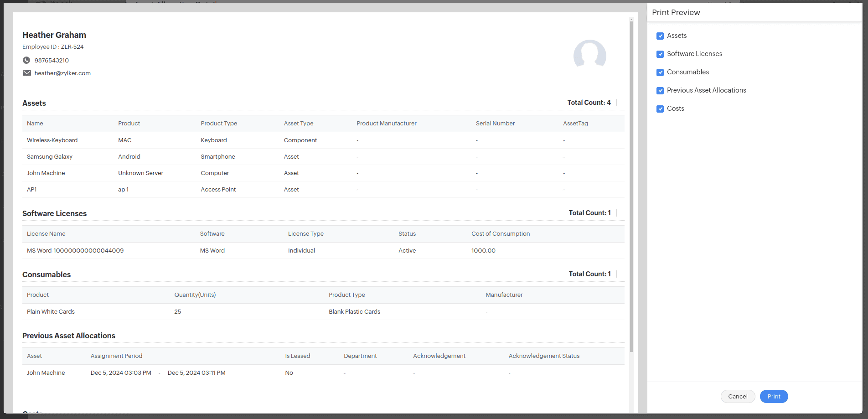Click the heather@zylker.com email address
The height and width of the screenshot is (419, 868).
[62, 73]
